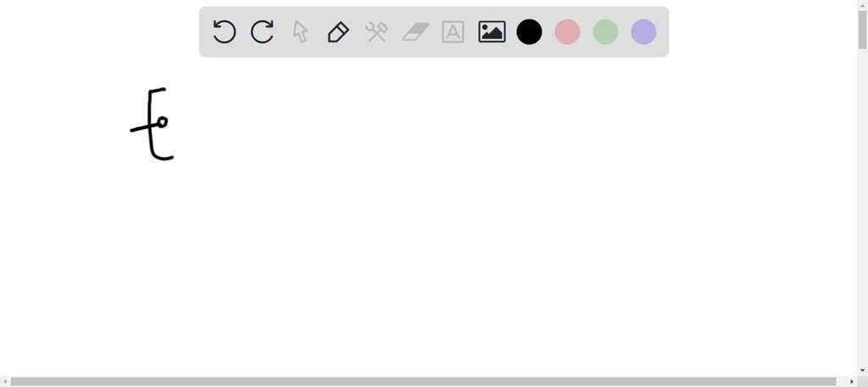Click the horizontal scrollbar thumb

point(424,381)
